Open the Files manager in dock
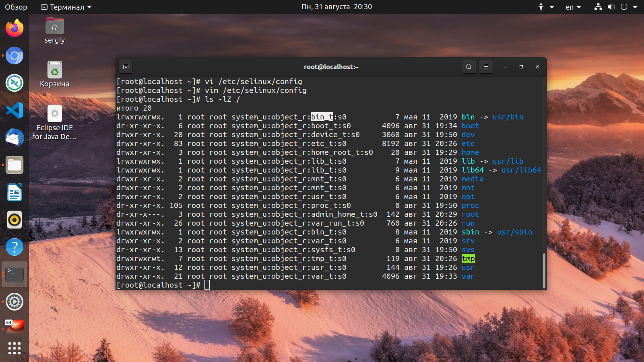Image resolution: width=644 pixels, height=362 pixels. click(14, 165)
